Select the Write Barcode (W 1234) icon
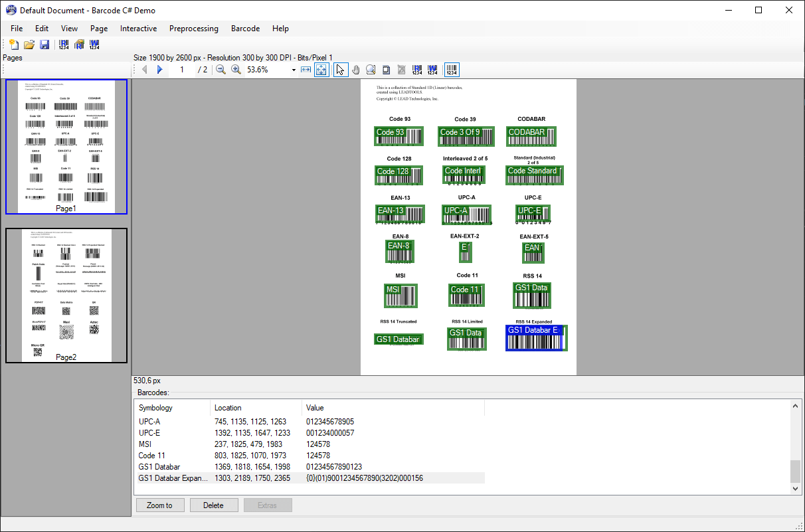The width and height of the screenshot is (805, 532). [x=94, y=44]
